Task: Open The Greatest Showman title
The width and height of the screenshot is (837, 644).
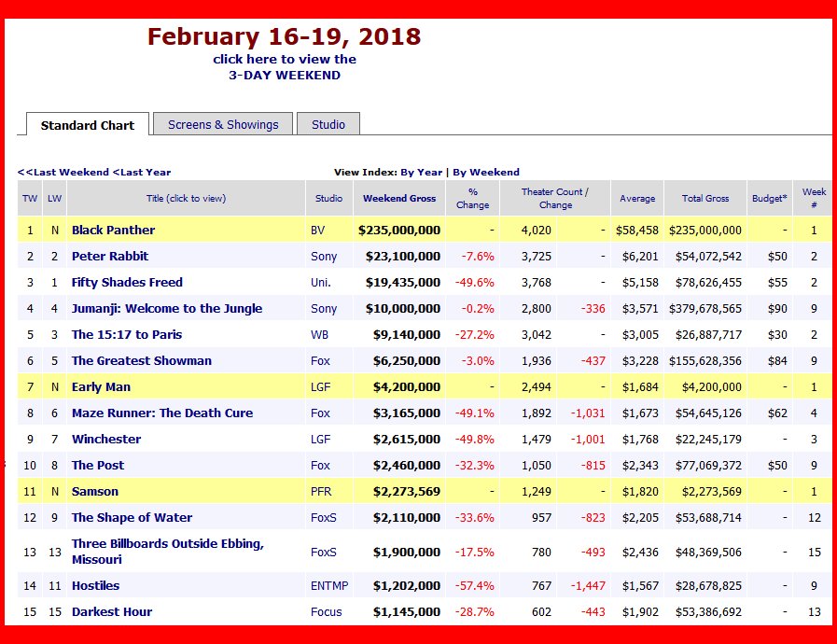Action: [142, 361]
